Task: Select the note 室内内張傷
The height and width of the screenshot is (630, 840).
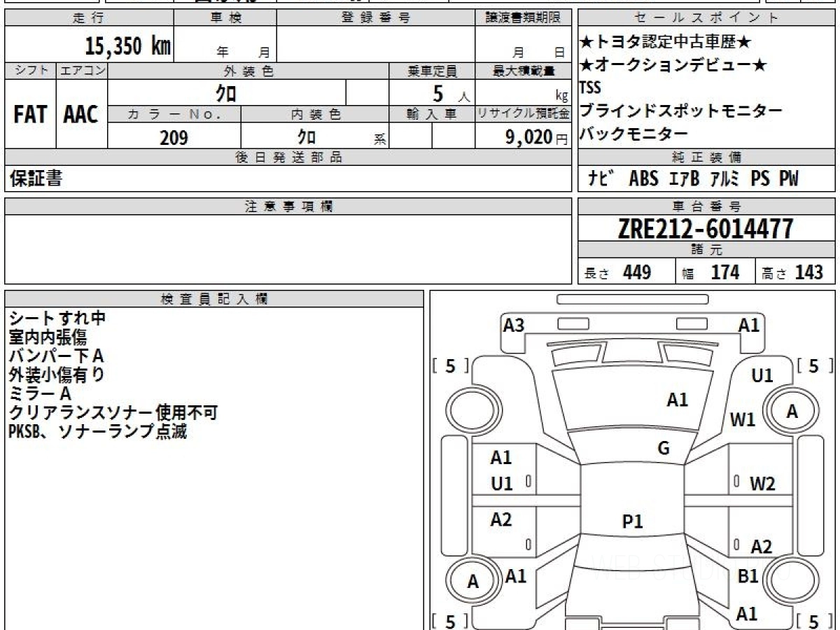Action: click(x=48, y=337)
